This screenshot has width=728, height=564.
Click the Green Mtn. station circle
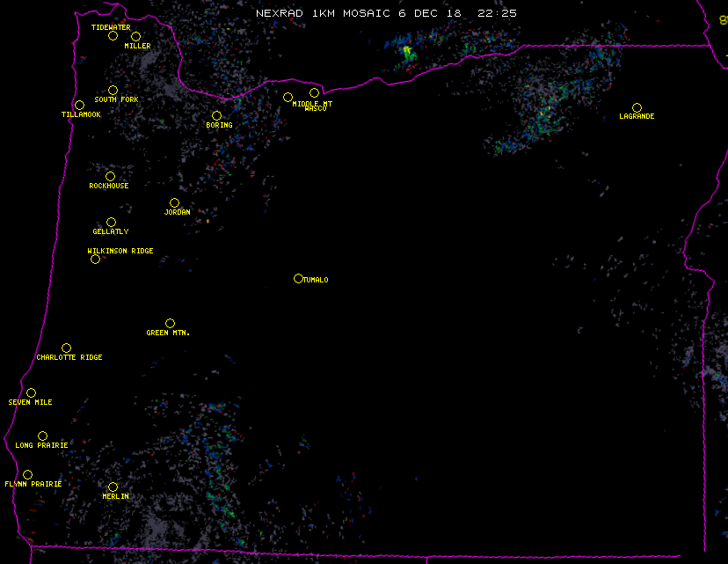click(x=170, y=323)
